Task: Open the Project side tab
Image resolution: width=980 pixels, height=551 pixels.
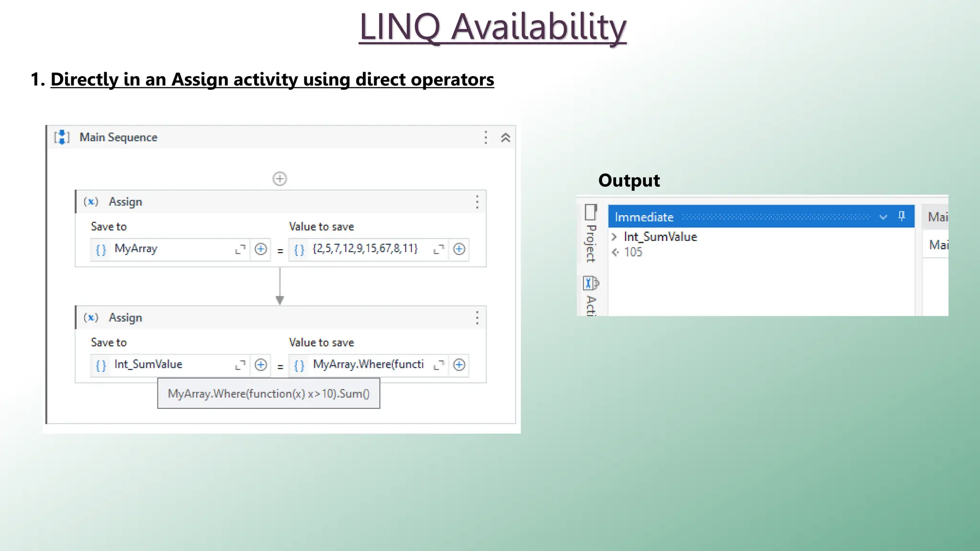Action: (x=591, y=243)
